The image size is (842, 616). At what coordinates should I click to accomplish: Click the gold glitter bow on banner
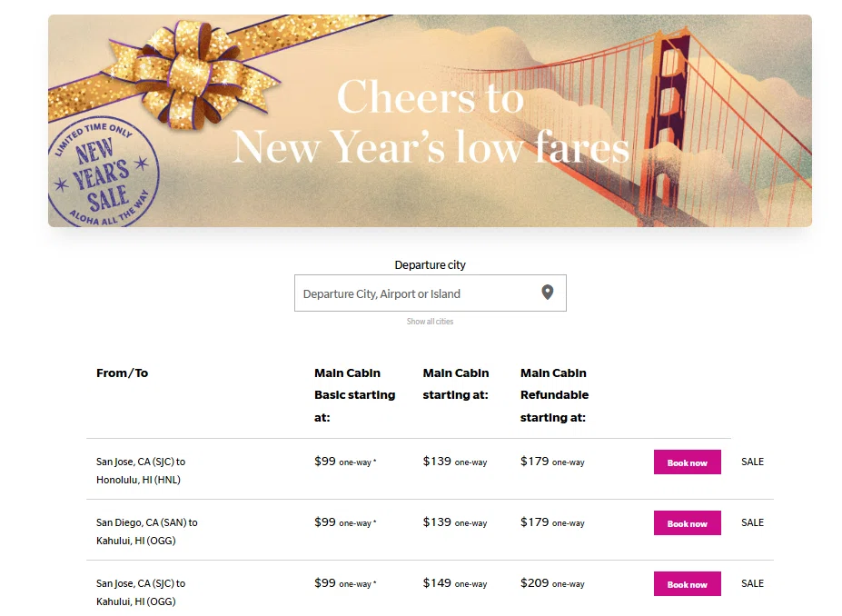pyautogui.click(x=200, y=75)
